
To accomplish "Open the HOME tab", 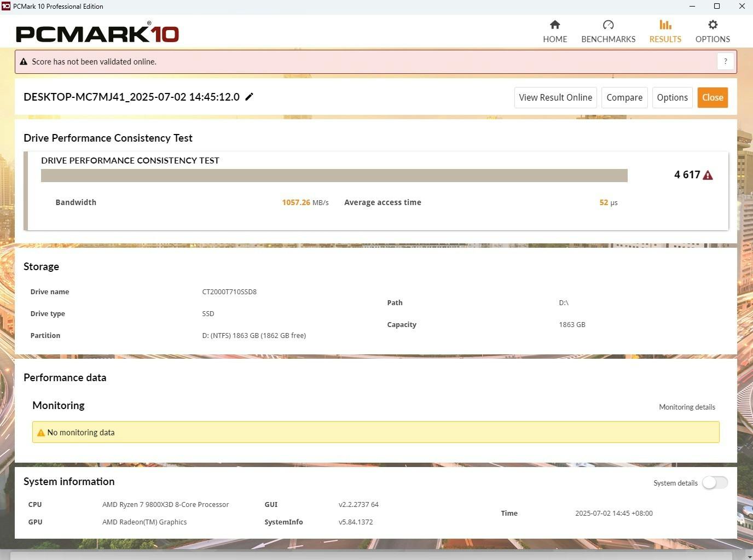I will point(555,32).
